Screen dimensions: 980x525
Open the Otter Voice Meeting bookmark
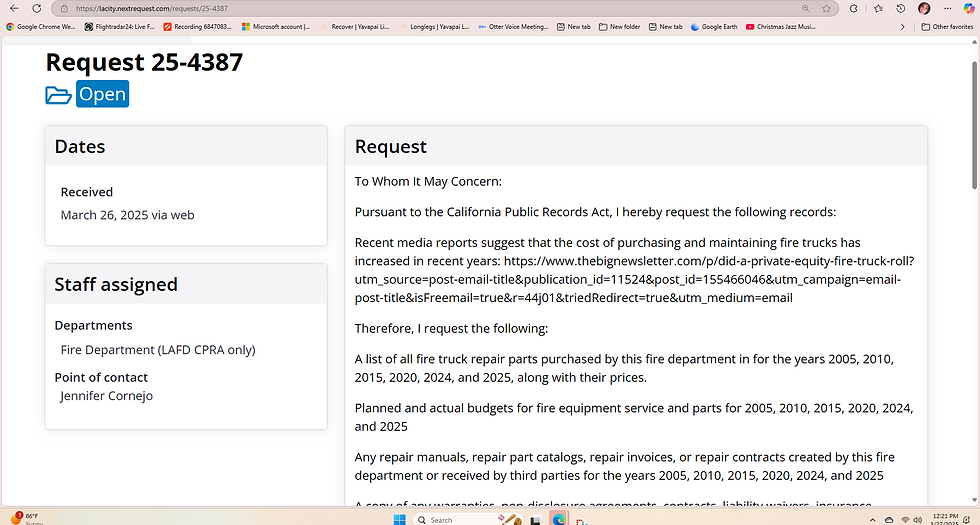click(x=513, y=27)
